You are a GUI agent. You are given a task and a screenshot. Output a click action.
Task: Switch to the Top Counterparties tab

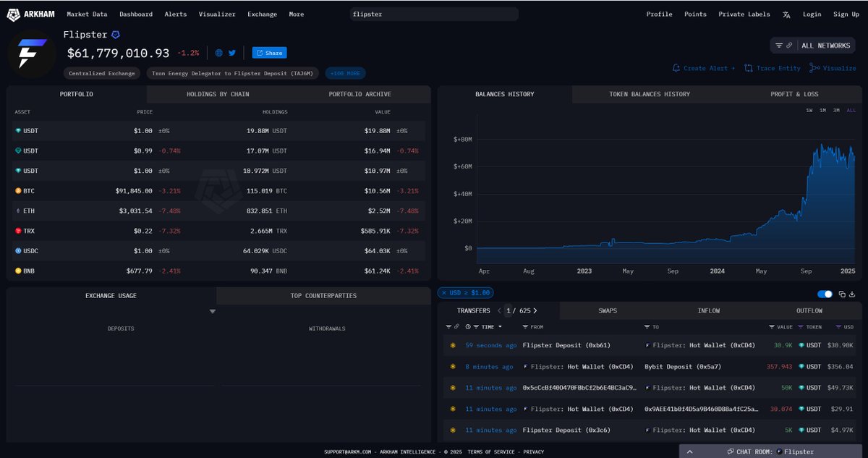click(x=323, y=295)
